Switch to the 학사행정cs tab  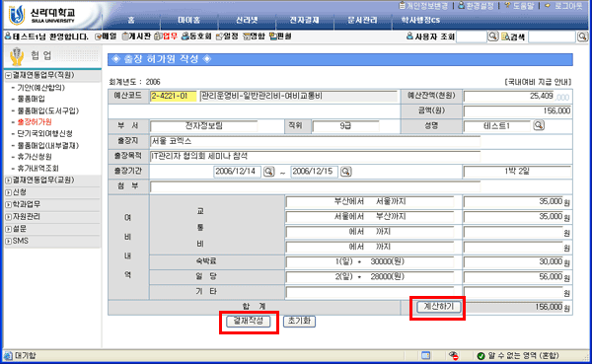pyautogui.click(x=420, y=20)
